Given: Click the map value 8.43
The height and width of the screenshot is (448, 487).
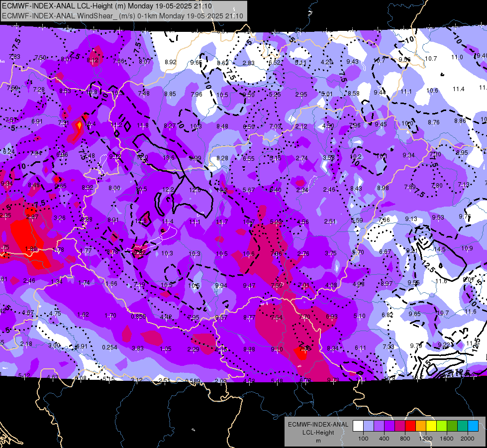Looking at the screenshot, I should (x=356, y=188).
